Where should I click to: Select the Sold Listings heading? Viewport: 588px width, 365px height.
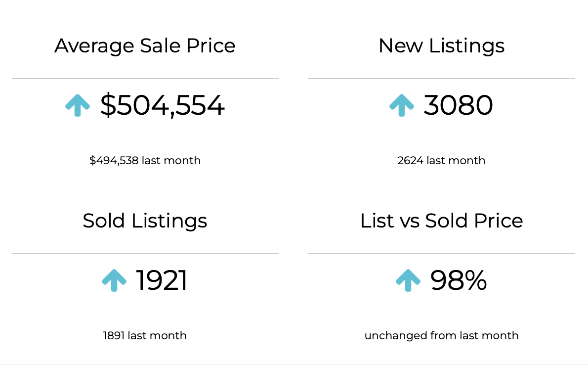click(x=145, y=221)
